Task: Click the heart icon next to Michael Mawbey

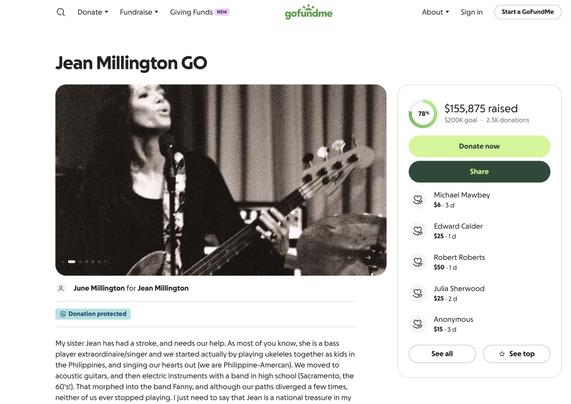Action: 418,200
